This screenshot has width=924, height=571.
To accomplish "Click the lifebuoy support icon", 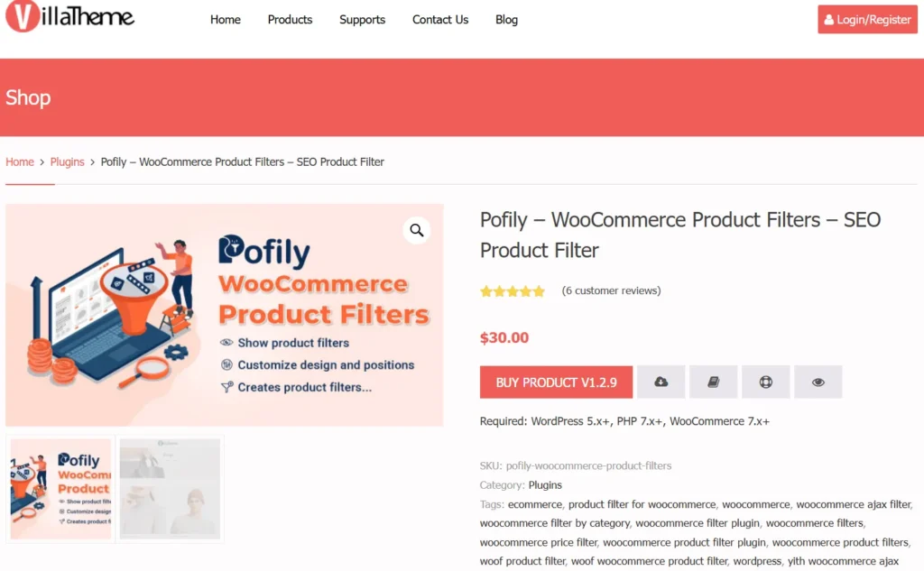I will [x=765, y=382].
